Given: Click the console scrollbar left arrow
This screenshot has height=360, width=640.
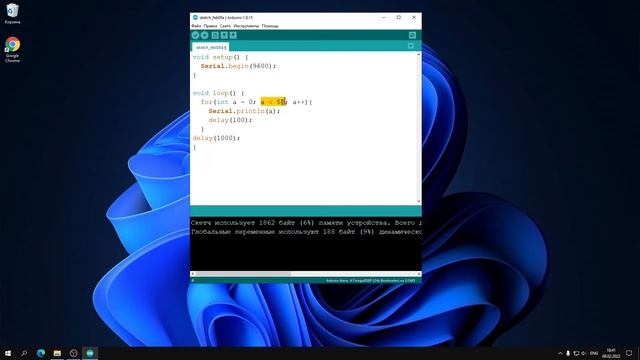Looking at the screenshot, I should pyautogui.click(x=193, y=274).
